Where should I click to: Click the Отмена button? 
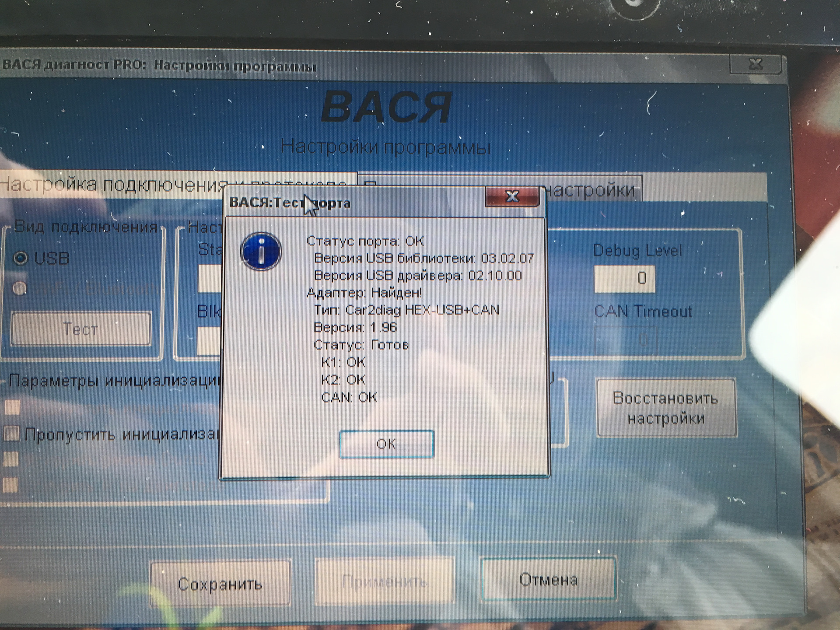tap(549, 579)
